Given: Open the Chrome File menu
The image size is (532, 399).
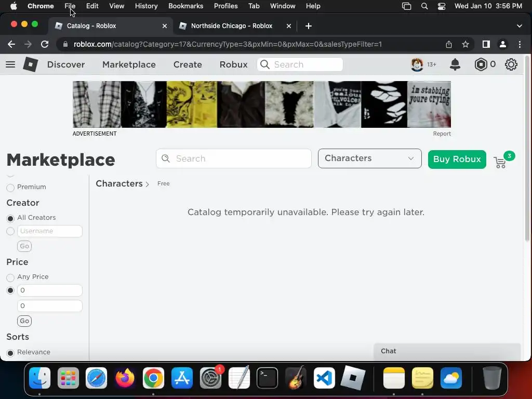Looking at the screenshot, I should (x=70, y=6).
